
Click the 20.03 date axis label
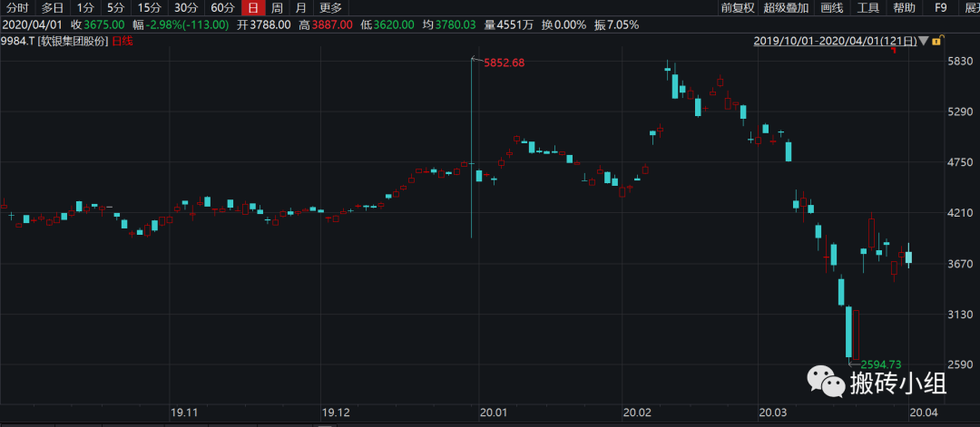(x=772, y=412)
